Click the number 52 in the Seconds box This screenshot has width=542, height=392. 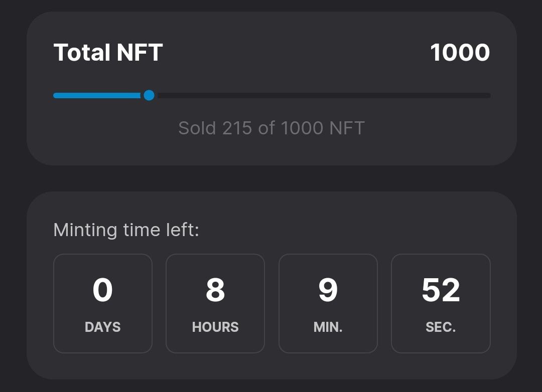441,290
